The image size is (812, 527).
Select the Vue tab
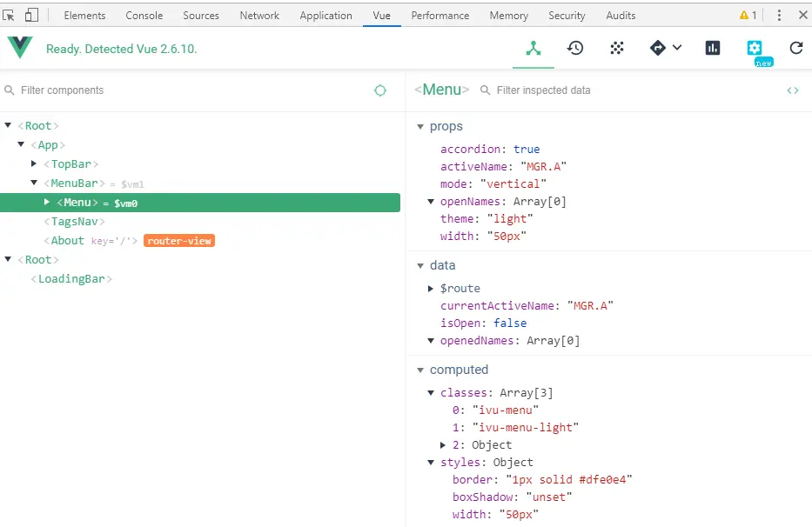pos(382,16)
